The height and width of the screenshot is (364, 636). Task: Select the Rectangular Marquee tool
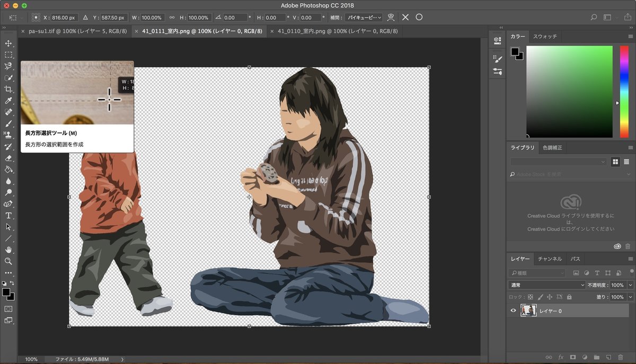coord(8,55)
